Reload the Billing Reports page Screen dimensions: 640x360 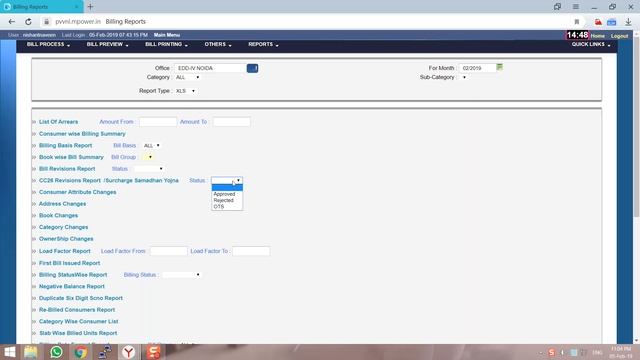coord(28,22)
